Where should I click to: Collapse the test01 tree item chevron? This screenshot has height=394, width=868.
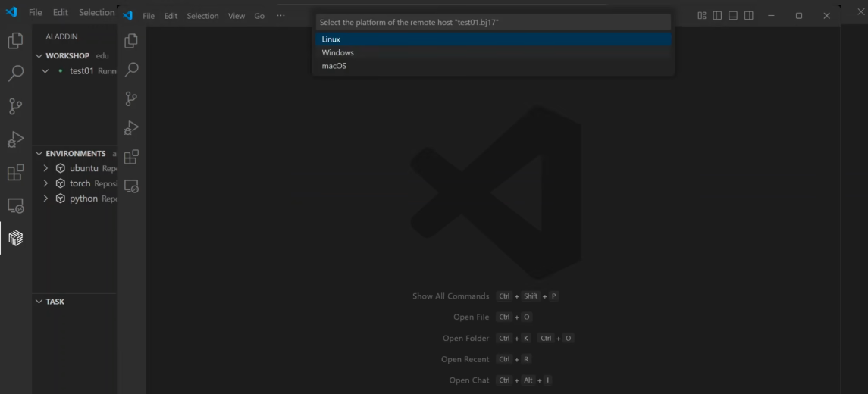(x=46, y=70)
